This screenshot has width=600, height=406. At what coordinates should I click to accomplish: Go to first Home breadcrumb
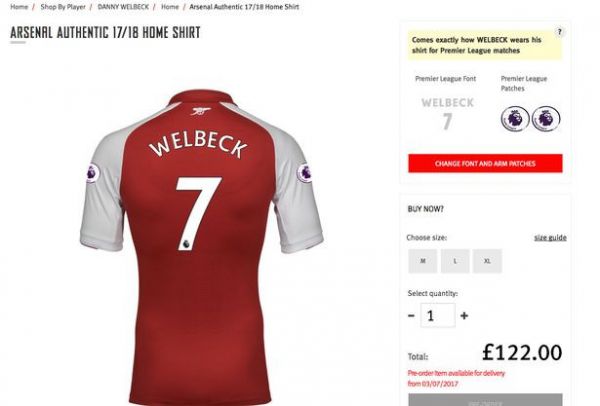coord(19,7)
